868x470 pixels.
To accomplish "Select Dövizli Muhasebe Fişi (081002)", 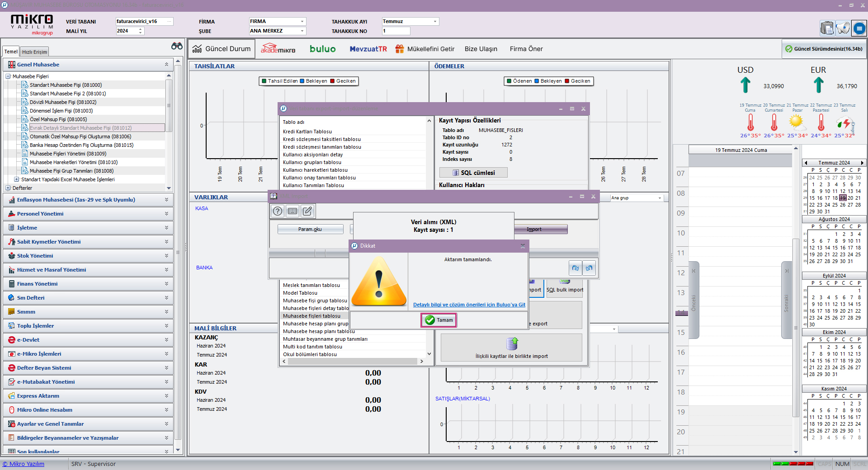I will (63, 102).
